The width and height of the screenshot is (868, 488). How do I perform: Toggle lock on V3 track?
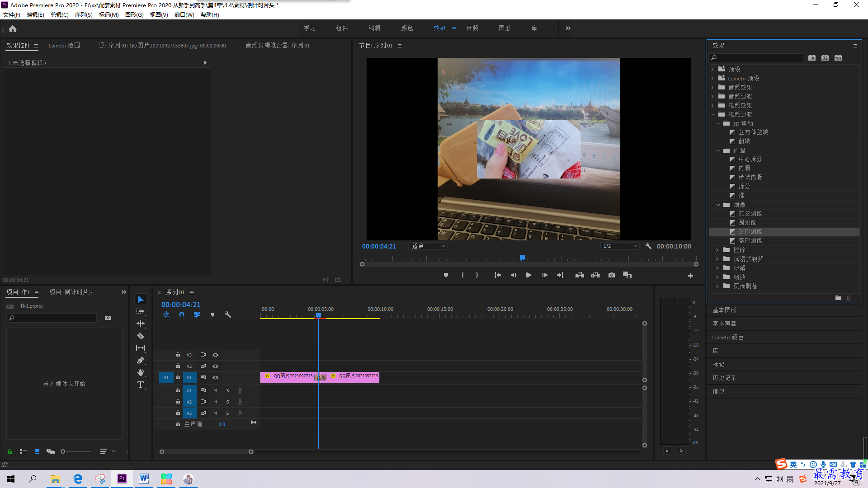tap(178, 355)
